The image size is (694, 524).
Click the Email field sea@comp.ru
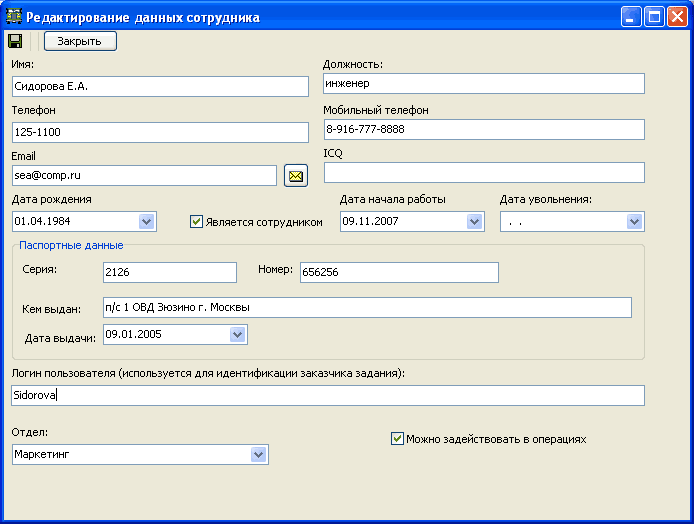pos(144,176)
